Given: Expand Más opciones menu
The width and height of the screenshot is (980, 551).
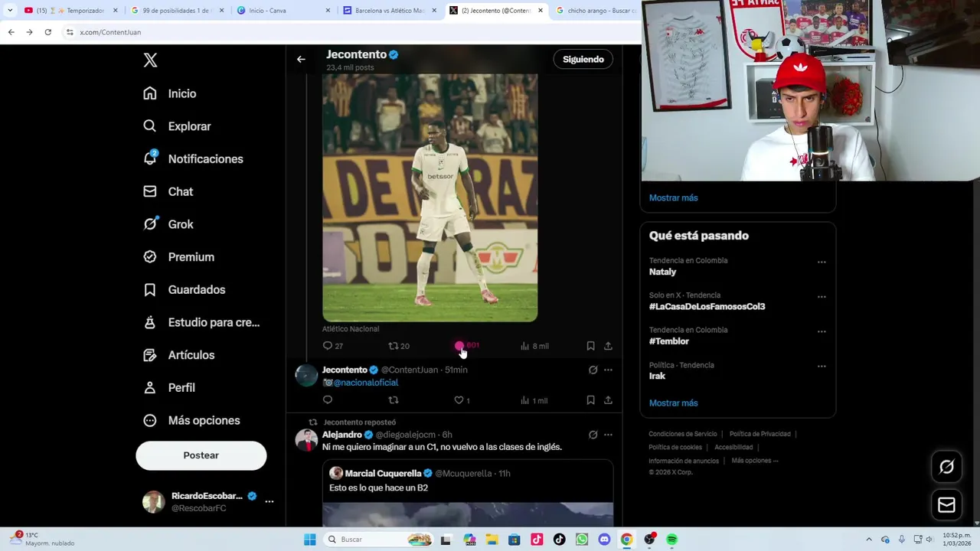Looking at the screenshot, I should coord(191,420).
